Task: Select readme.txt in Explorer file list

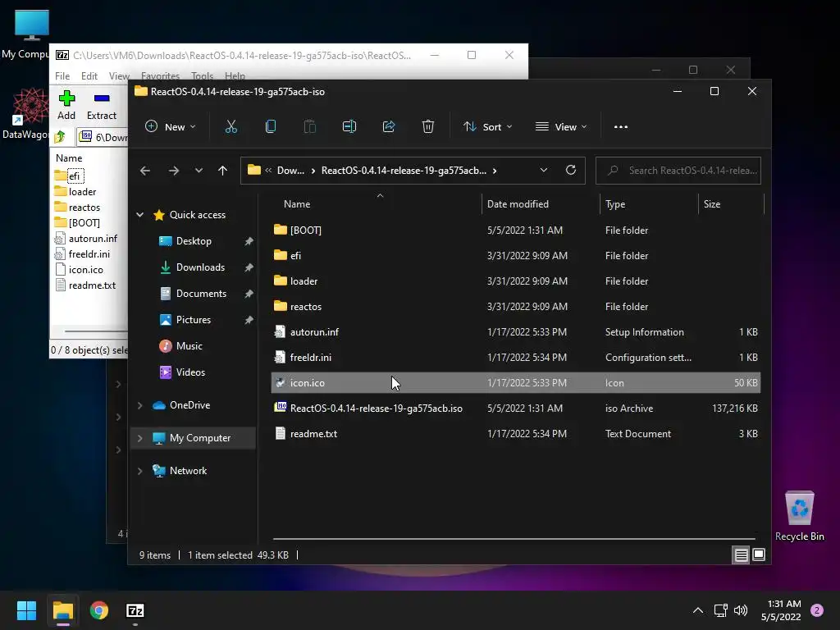Action: [515, 434]
